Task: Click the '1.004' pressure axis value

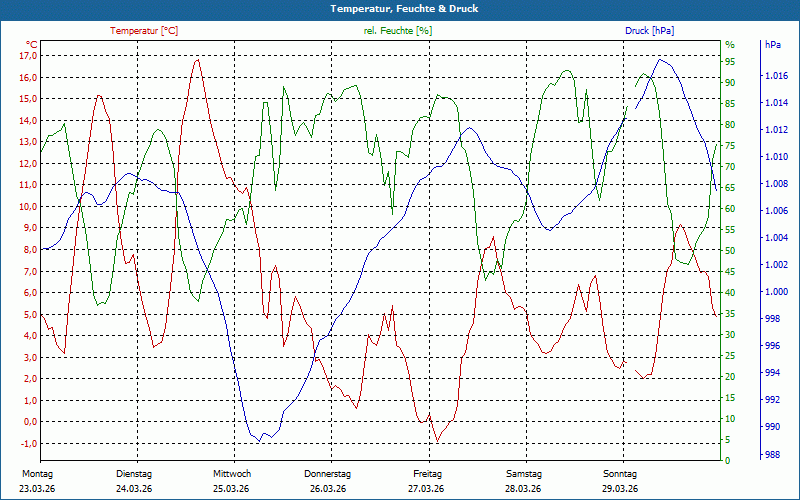Action: pyautogui.click(x=777, y=238)
